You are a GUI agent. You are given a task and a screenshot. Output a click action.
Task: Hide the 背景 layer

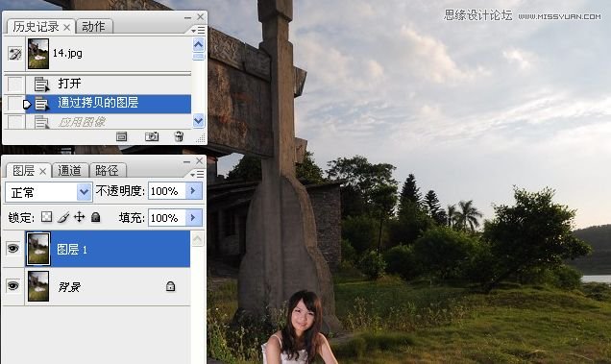coord(12,285)
